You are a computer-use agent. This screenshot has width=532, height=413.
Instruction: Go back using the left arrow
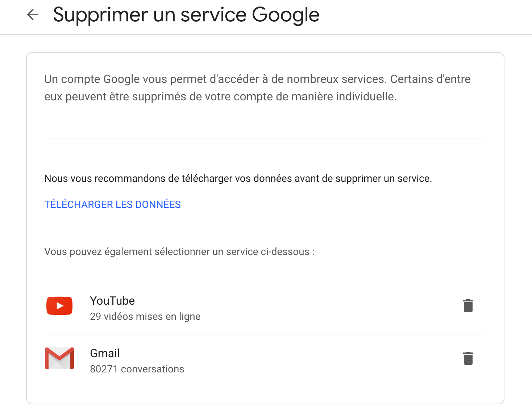pyautogui.click(x=33, y=14)
